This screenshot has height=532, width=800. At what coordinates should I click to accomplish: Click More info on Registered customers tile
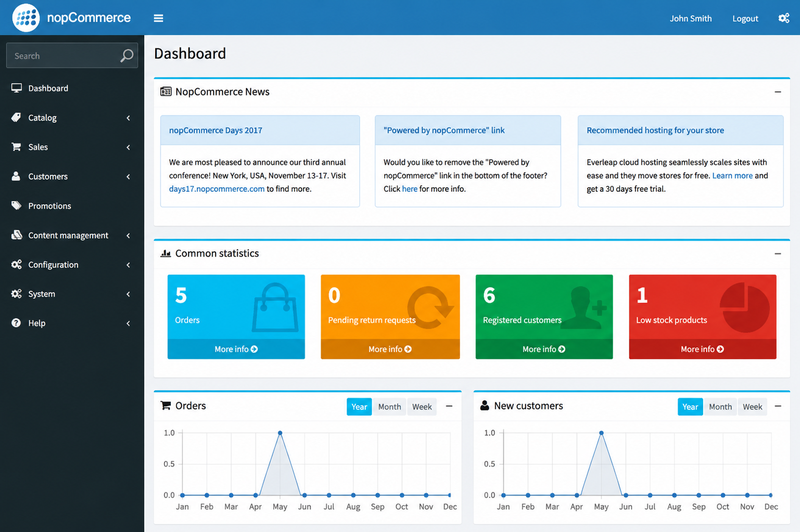[x=544, y=349]
